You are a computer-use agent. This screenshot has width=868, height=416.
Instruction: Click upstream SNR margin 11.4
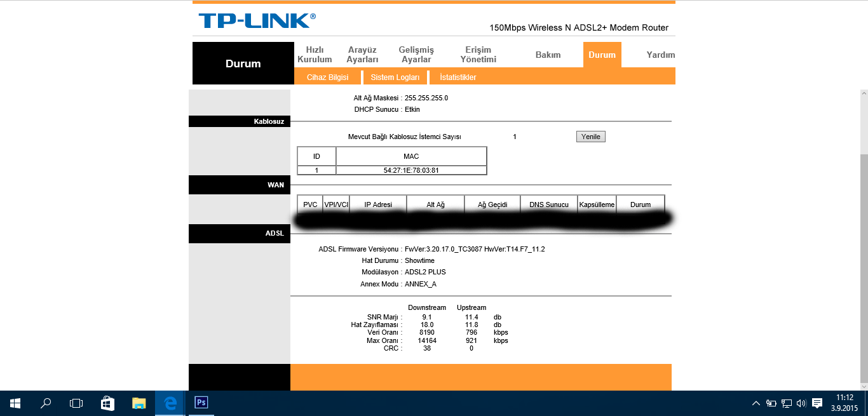(471, 316)
